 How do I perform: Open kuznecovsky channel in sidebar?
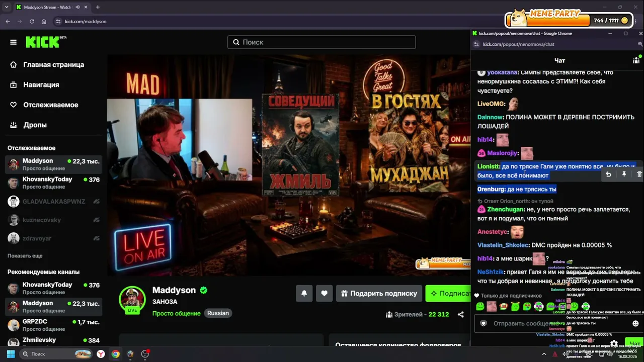tap(53, 220)
